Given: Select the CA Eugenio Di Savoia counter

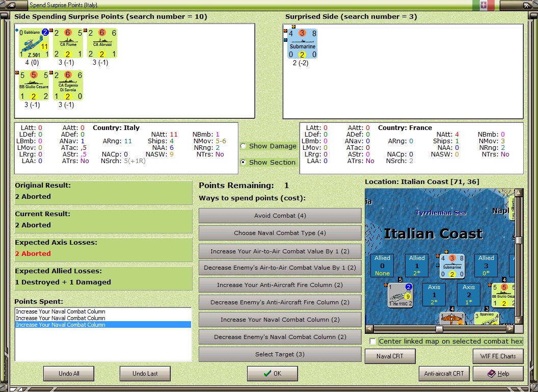Looking at the screenshot, I should (x=68, y=86).
